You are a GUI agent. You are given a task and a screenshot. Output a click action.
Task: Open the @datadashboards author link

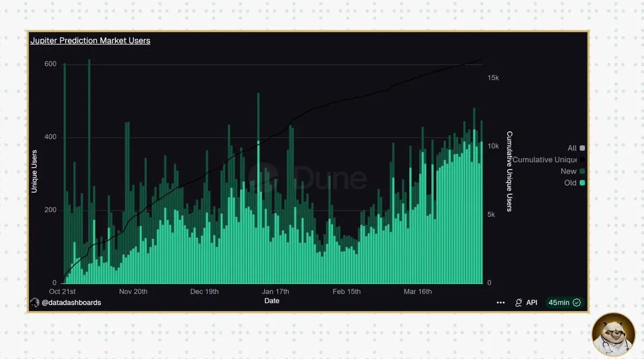click(x=71, y=303)
